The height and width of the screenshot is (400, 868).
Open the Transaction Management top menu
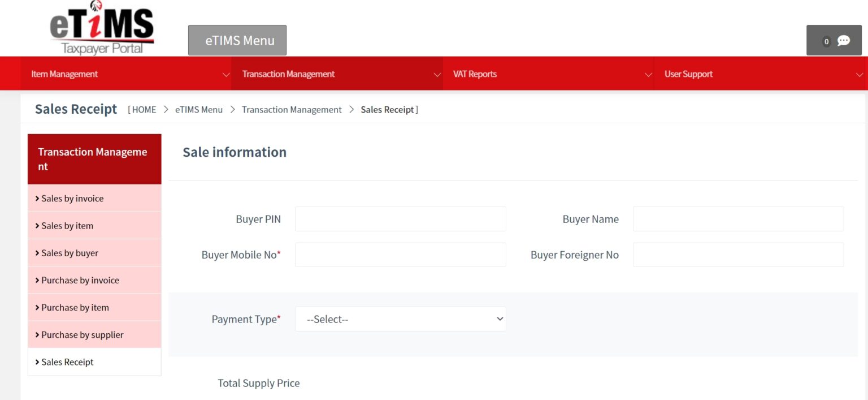pyautogui.click(x=337, y=74)
